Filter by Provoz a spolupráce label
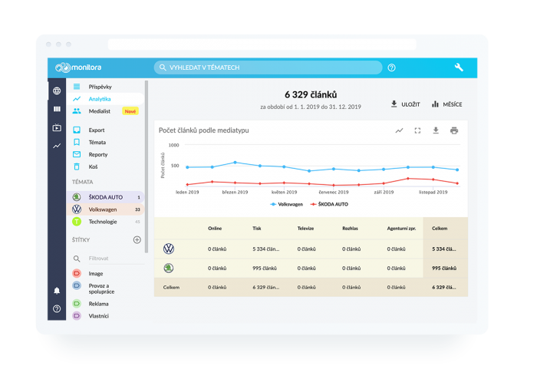Image resolution: width=537 pixels, height=392 pixels. click(x=101, y=288)
